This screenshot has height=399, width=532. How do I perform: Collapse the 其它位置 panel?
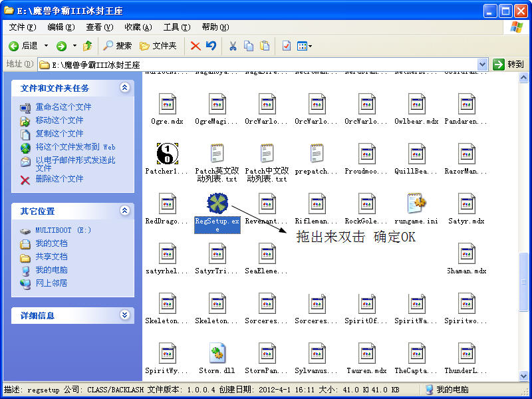[124, 210]
